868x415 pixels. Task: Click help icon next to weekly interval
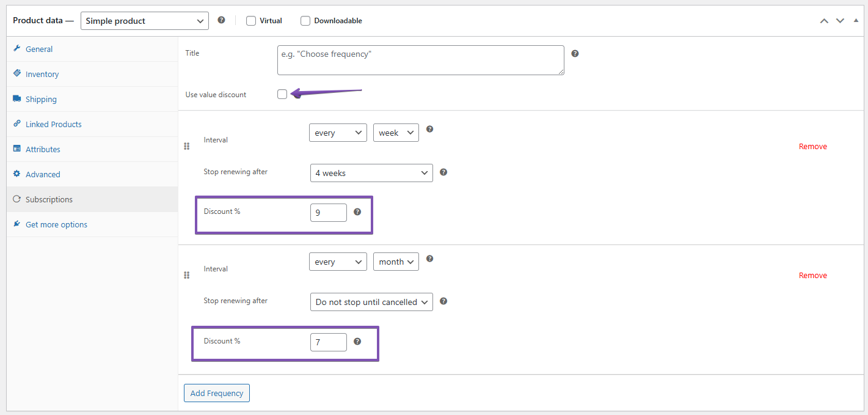[429, 130]
